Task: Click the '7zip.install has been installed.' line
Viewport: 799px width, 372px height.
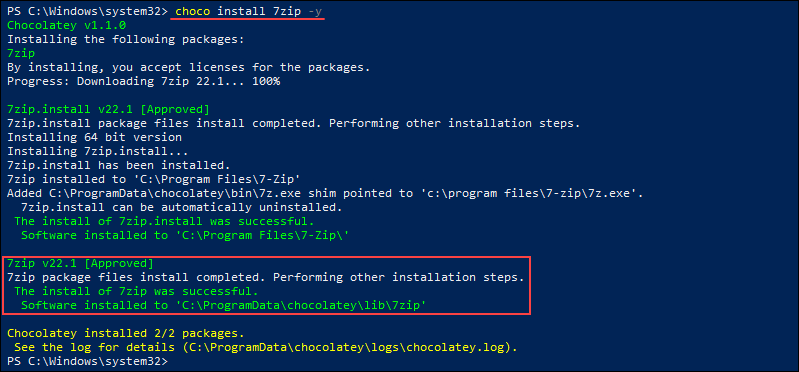Action: [x=119, y=166]
